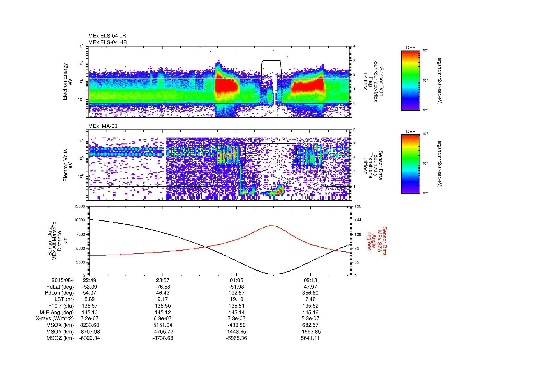
Task: Click the 22:49 time tick label
Action: [x=89, y=280]
